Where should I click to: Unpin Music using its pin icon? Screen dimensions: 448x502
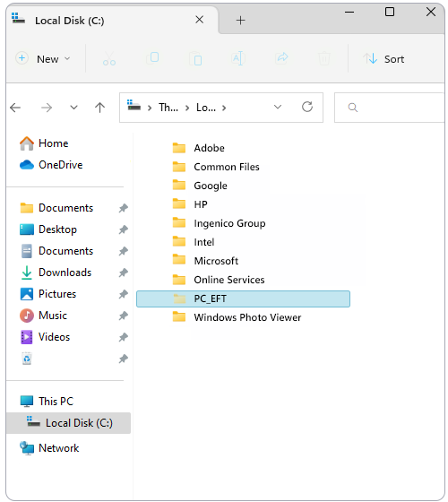click(x=124, y=316)
